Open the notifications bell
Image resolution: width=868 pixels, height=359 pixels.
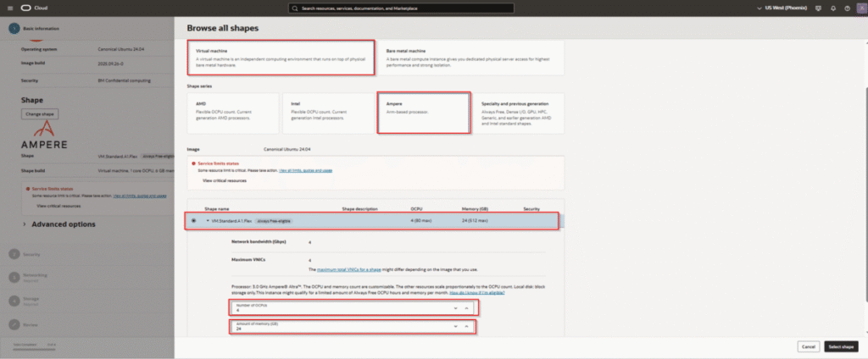834,8
